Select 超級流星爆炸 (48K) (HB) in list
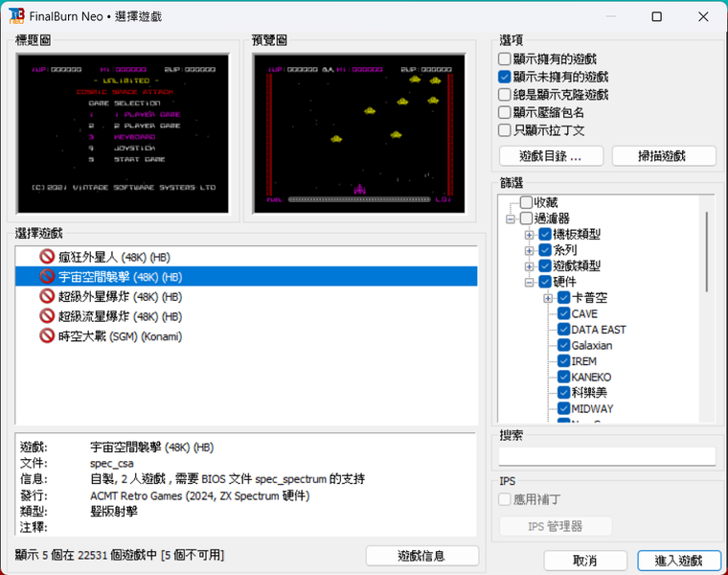 click(x=246, y=316)
